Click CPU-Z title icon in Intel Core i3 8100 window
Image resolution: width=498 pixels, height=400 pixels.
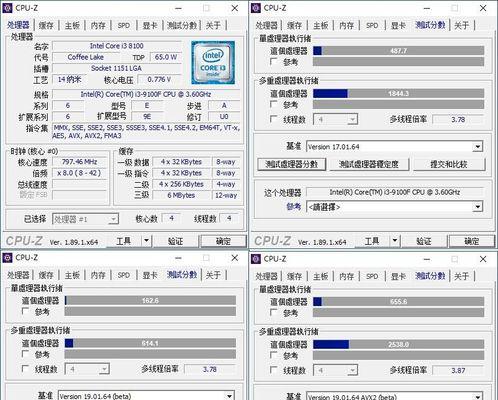point(7,8)
